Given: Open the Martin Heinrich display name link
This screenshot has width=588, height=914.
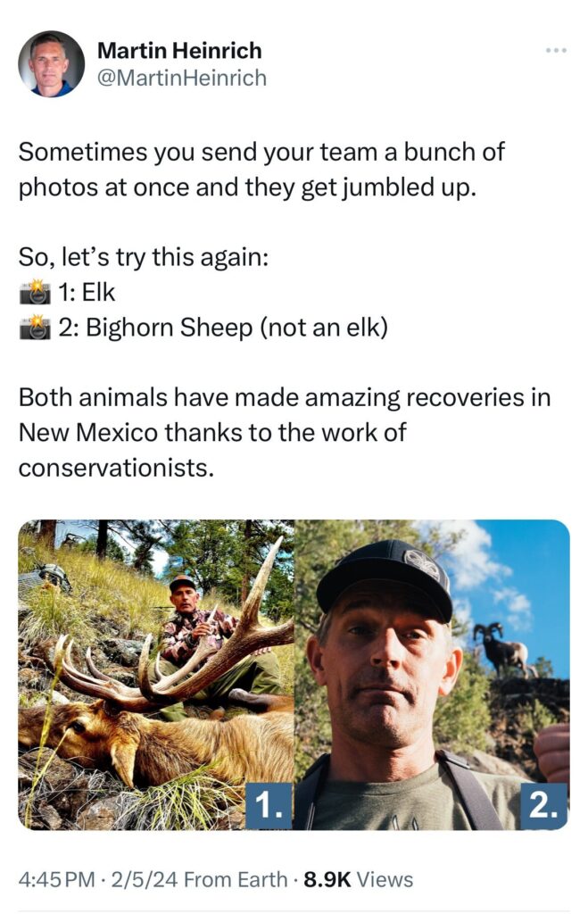Looking at the screenshot, I should [x=178, y=50].
